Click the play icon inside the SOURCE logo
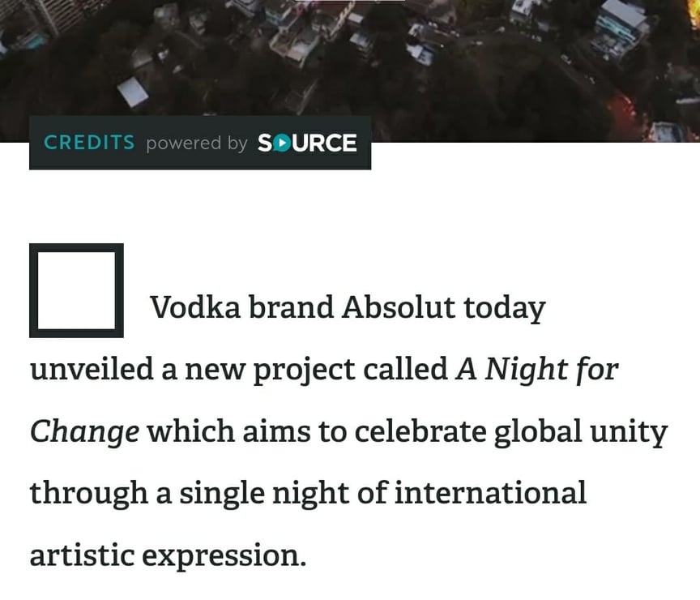Viewport: 700px width, 600px height. (281, 144)
